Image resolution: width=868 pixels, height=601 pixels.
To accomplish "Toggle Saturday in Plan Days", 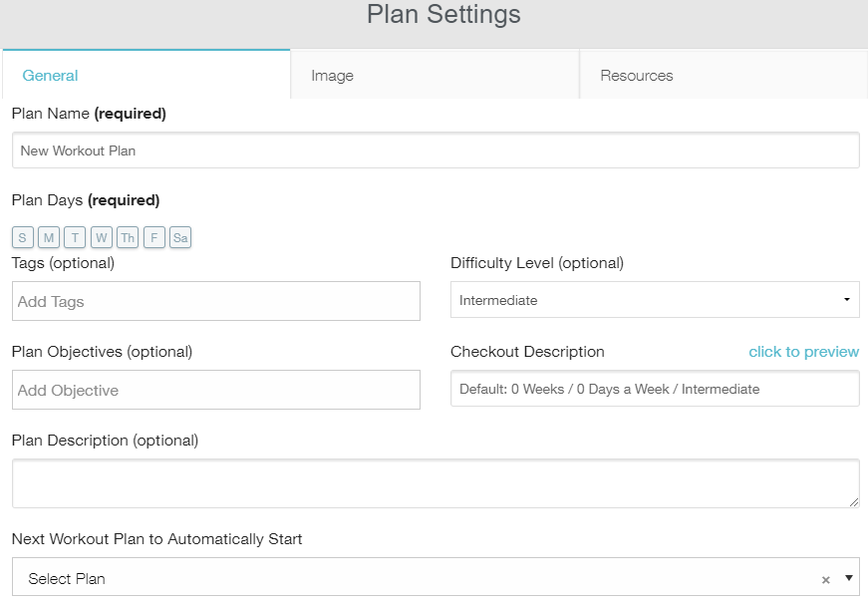I will tap(180, 237).
